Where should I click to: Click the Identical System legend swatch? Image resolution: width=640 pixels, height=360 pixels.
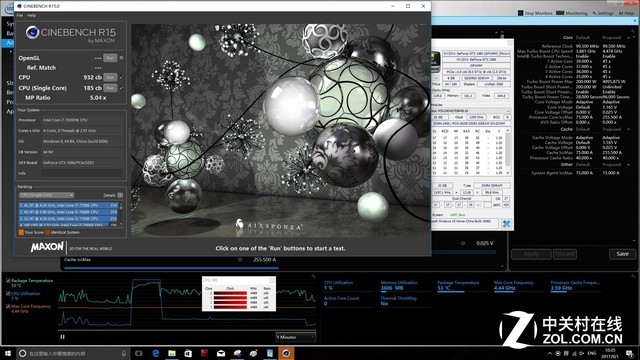point(47,232)
